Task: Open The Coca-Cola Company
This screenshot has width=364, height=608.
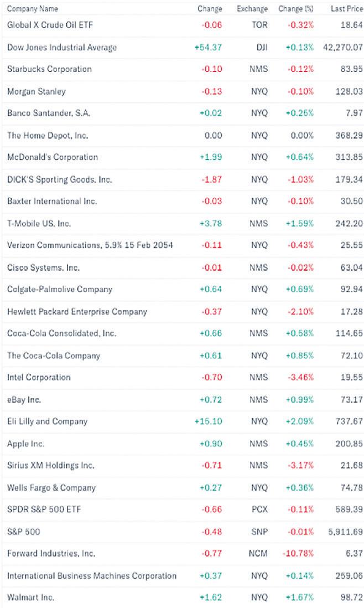Action: (x=54, y=355)
